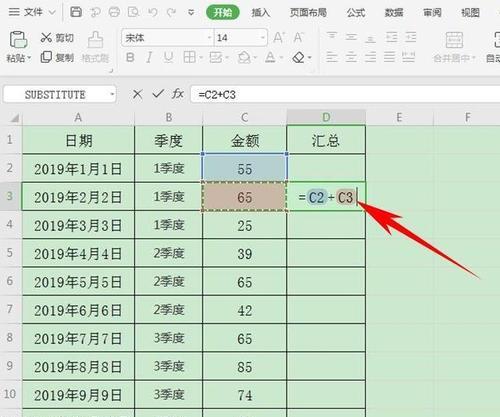Click the fx insert function icon
Viewport: 500px width, 417px height.
178,94
